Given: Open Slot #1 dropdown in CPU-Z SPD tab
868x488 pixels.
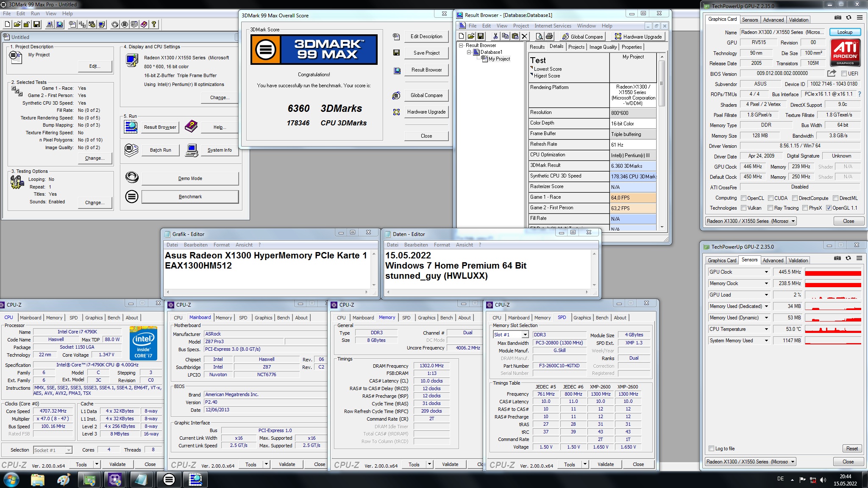Looking at the screenshot, I should coord(525,335).
